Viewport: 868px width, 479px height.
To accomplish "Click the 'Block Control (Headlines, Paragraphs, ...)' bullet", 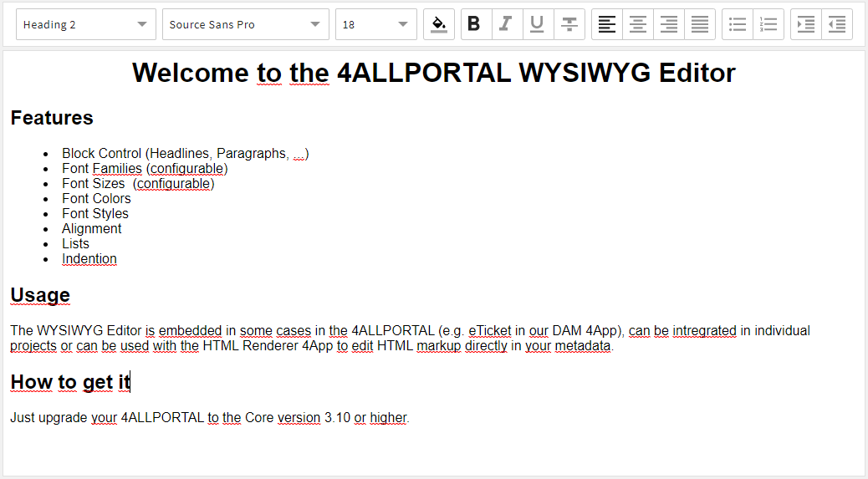I will click(x=186, y=154).
